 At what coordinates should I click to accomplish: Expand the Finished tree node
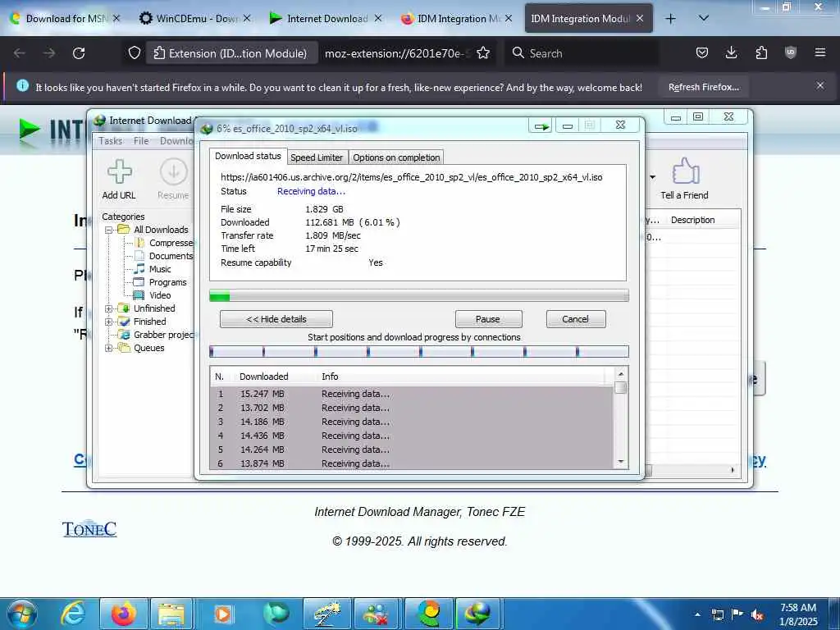[x=109, y=322]
